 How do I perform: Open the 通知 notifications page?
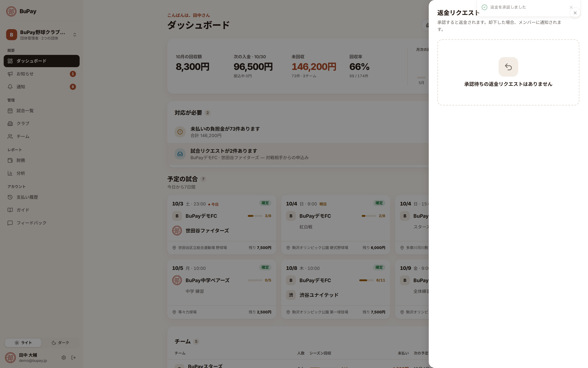(41, 87)
